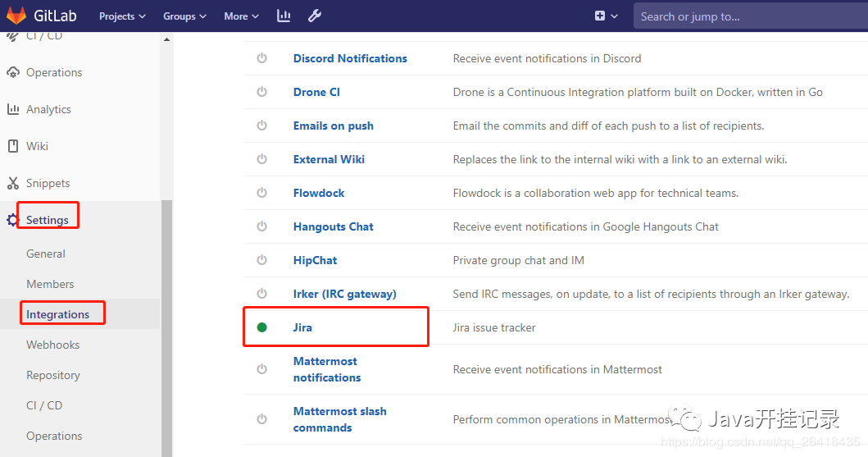This screenshot has height=457, width=868.
Task: Click the CI / CD rocket icon at top
Action: [x=12, y=37]
